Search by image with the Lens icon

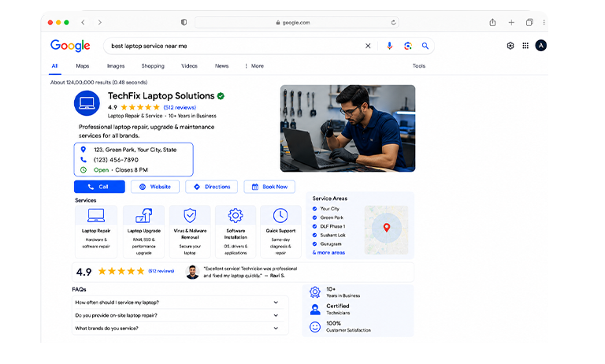pyautogui.click(x=408, y=46)
